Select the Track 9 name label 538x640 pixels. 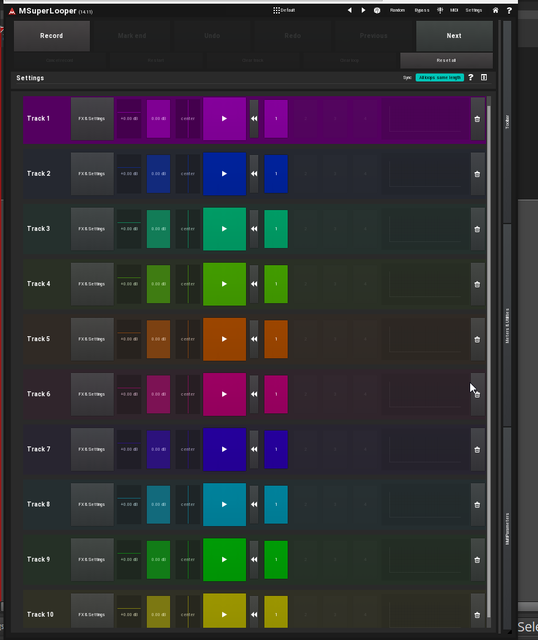39,560
